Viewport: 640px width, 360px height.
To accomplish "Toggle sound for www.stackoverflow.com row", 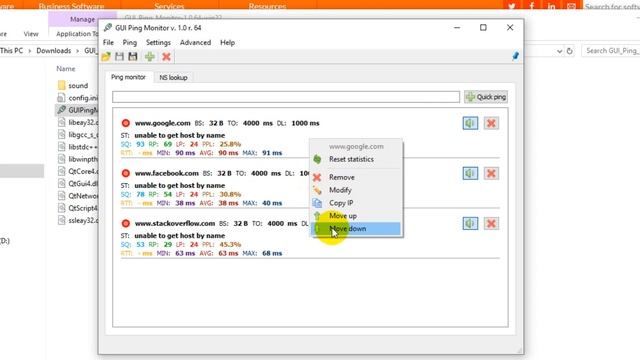I will pyautogui.click(x=470, y=223).
